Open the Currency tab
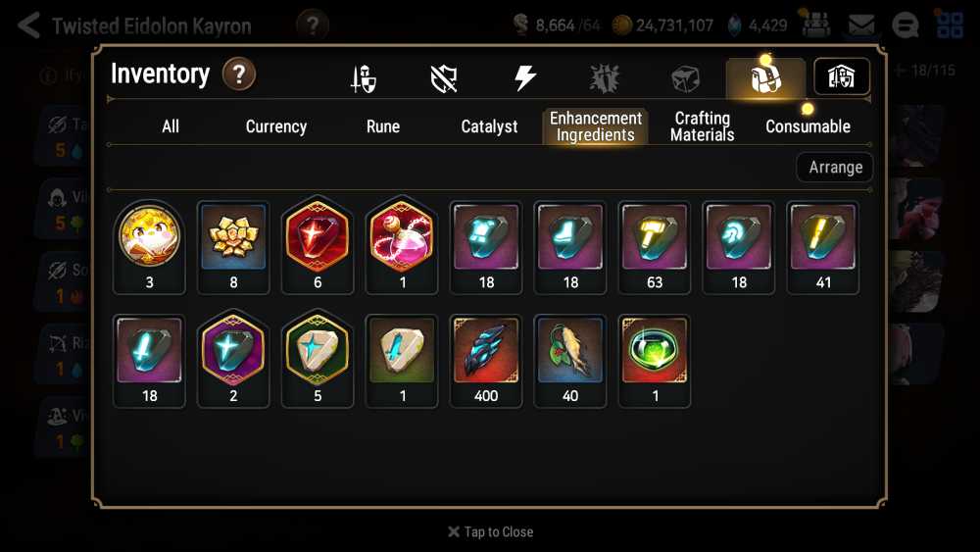Viewport: 980px width, 552px height. [x=276, y=126]
